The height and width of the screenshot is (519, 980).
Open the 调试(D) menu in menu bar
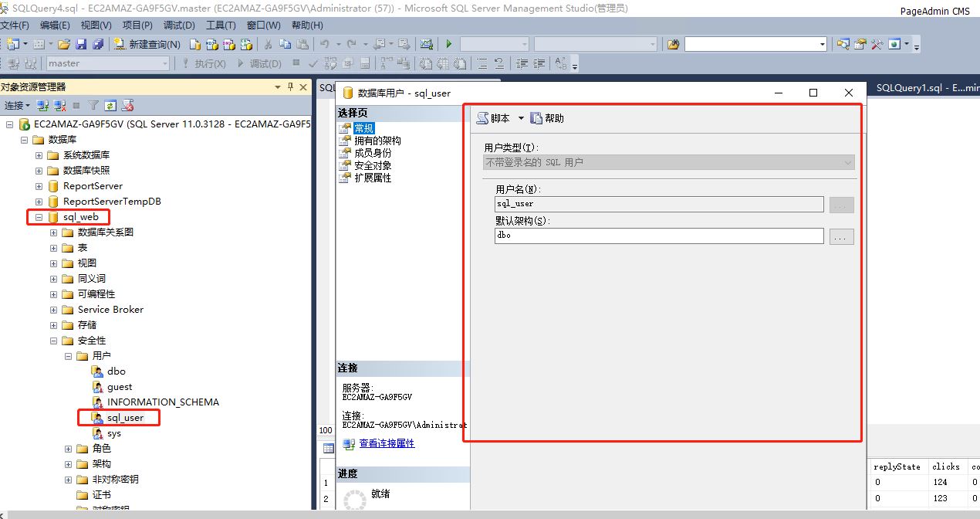tap(179, 25)
